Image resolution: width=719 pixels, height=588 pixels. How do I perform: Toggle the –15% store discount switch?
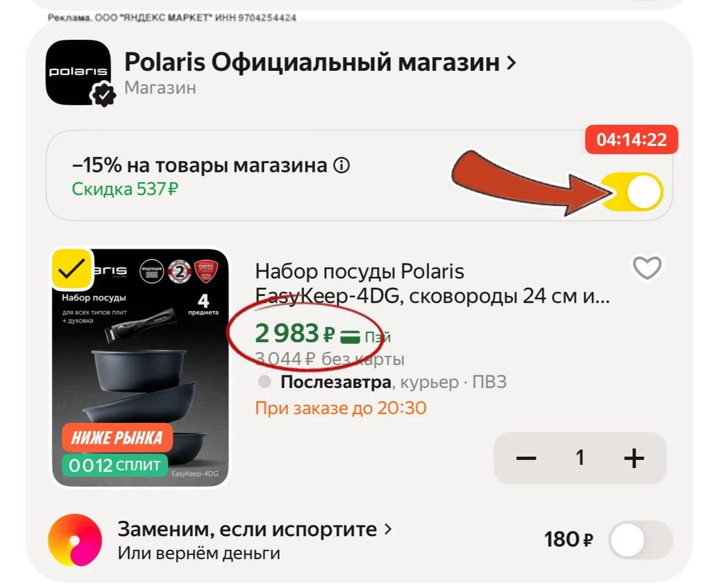(x=632, y=192)
